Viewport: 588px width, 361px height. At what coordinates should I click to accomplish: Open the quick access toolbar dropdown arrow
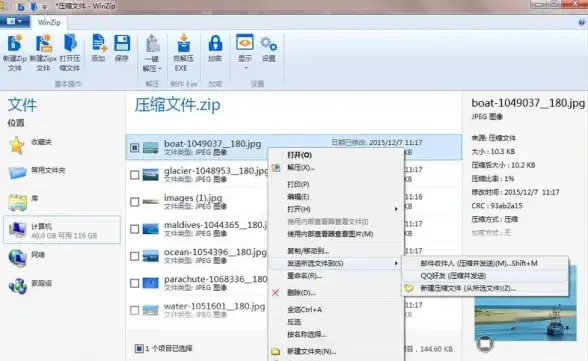click(x=45, y=7)
